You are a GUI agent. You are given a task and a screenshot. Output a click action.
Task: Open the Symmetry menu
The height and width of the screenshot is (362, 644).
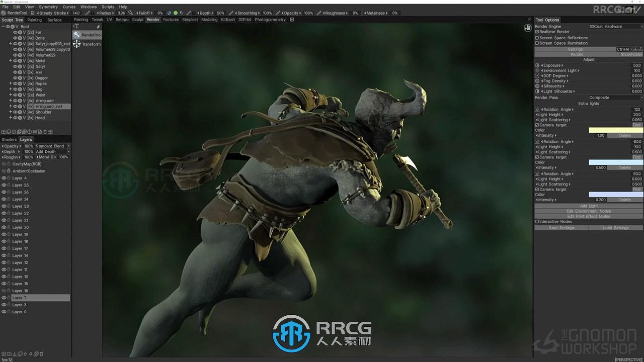coord(48,7)
